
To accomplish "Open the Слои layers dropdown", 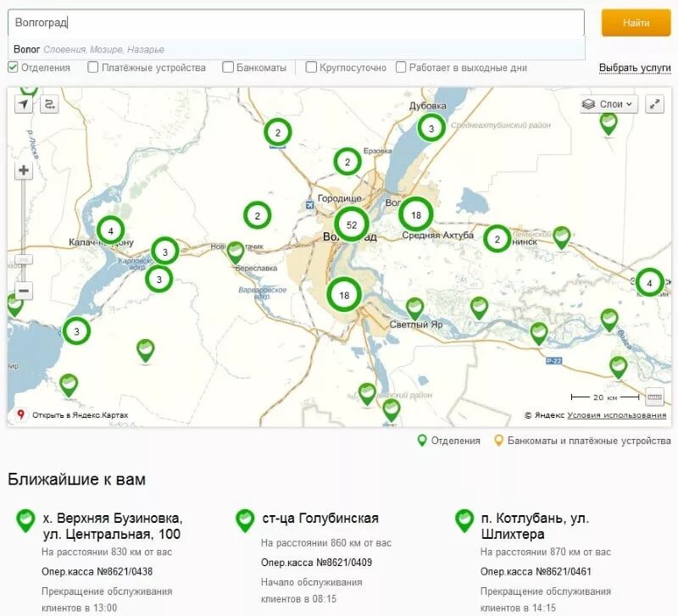I will 609,104.
